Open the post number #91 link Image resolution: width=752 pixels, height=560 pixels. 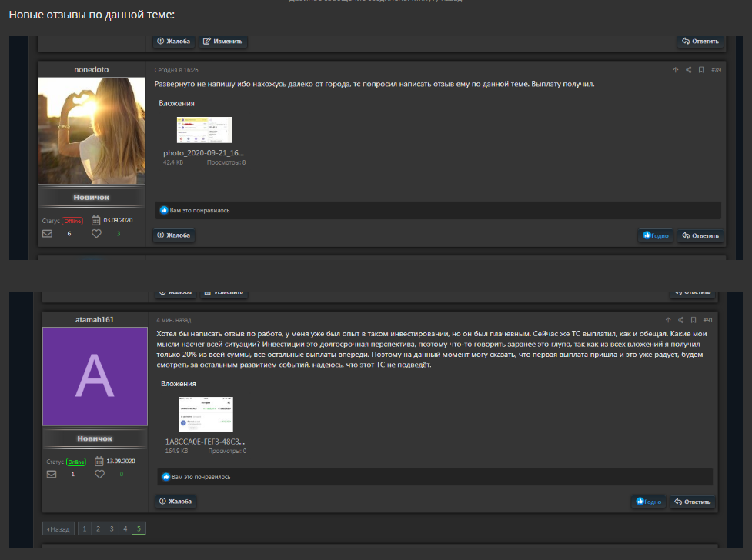[708, 320]
